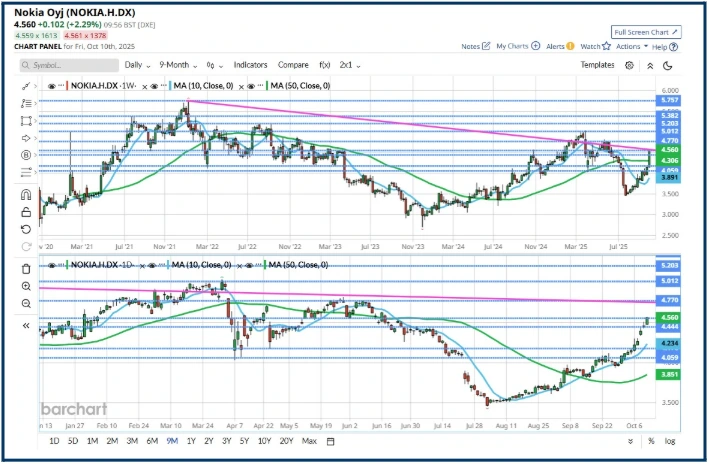Zoom out using the magnifier minus icon

pos(25,303)
